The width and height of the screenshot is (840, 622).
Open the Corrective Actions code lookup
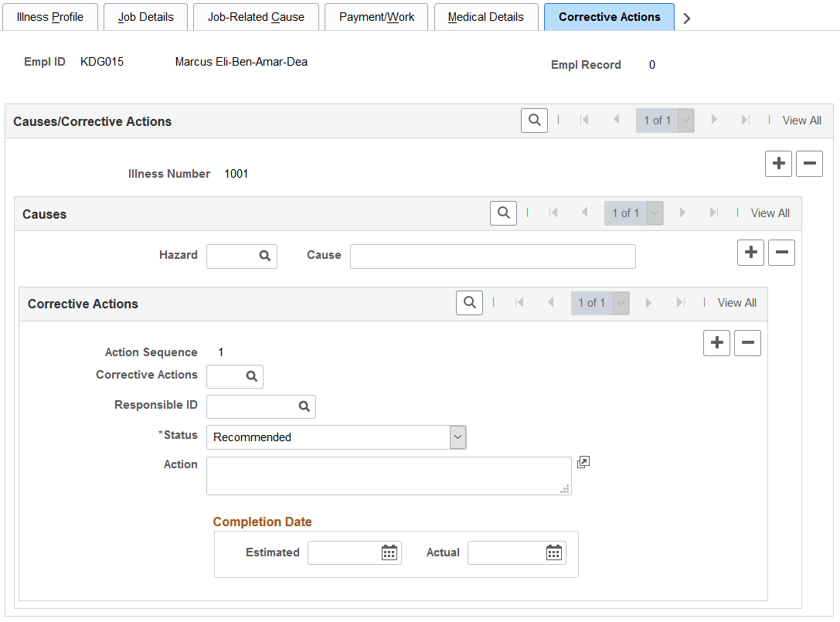click(251, 376)
